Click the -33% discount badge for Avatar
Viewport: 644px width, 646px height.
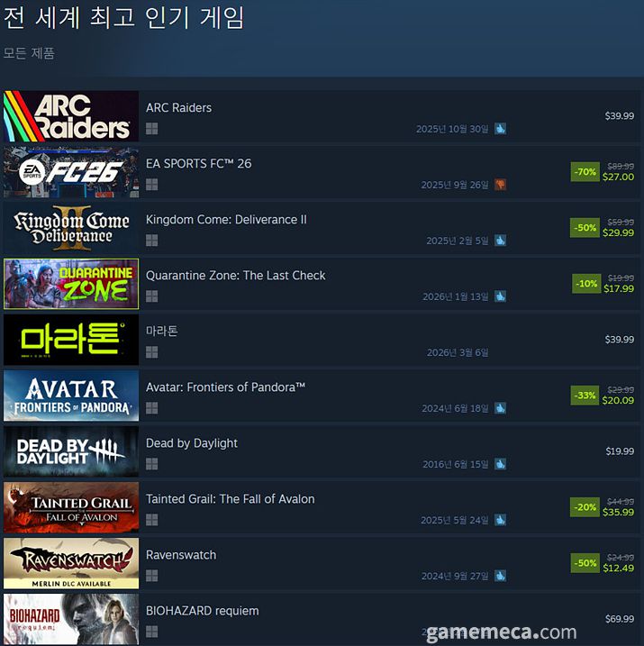point(585,396)
